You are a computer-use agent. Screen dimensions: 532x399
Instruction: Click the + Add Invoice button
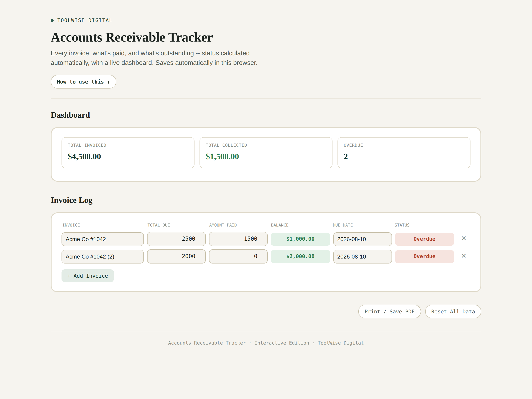click(87, 276)
